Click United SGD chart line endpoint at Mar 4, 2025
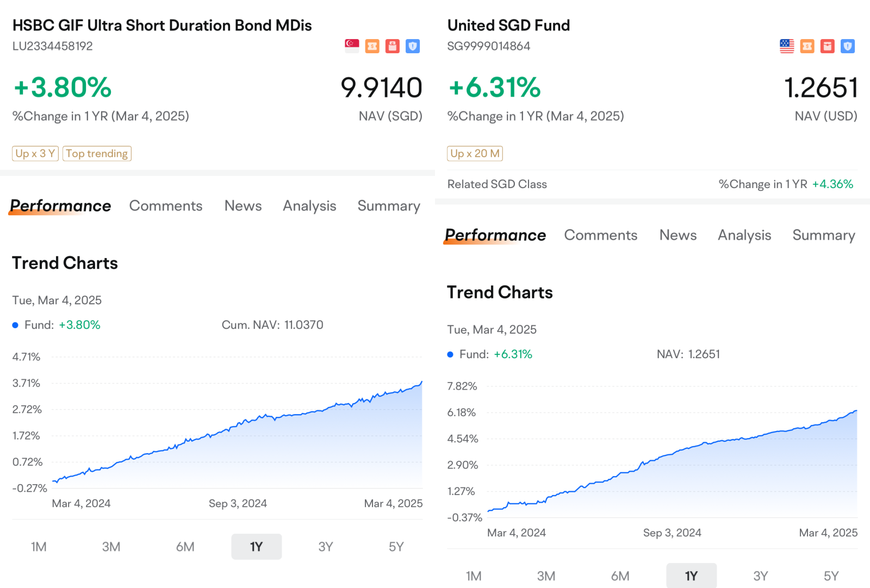Viewport: 870px width, 588px height. point(856,411)
